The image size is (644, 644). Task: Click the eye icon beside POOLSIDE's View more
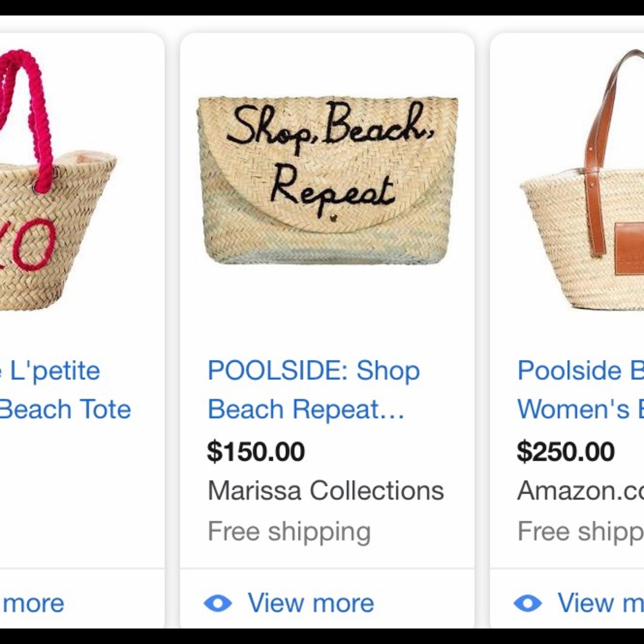[x=219, y=603]
